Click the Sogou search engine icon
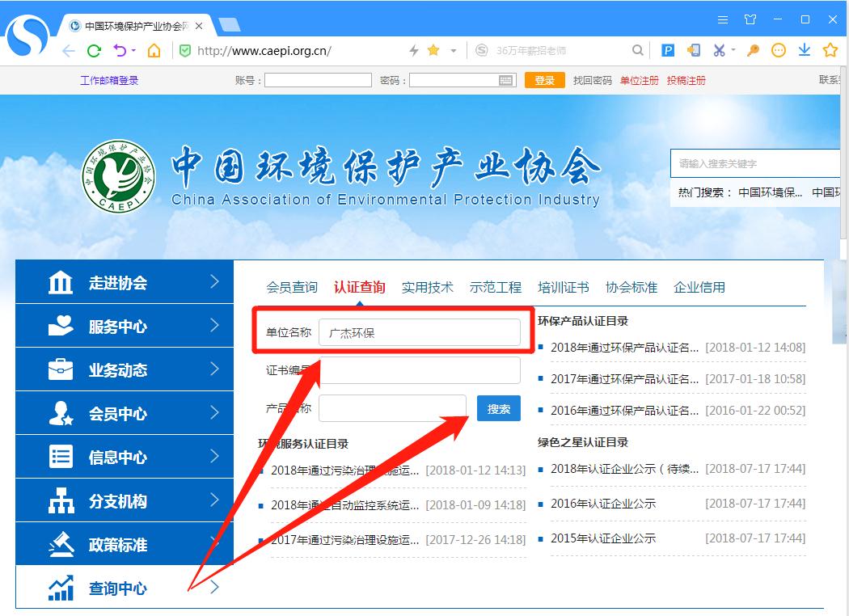 click(481, 50)
